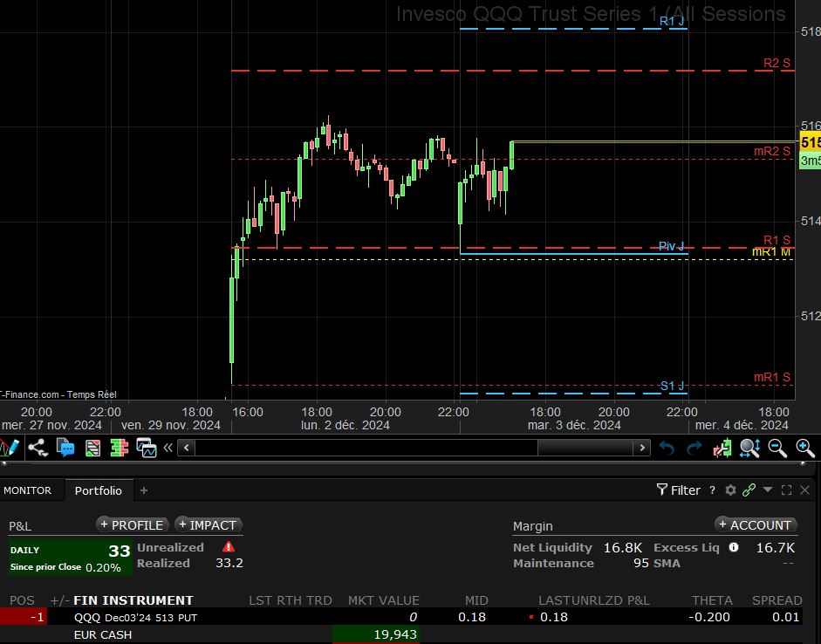Image resolution: width=821 pixels, height=644 pixels.
Task: Click the zoom out magnifier icon
Action: (777, 449)
